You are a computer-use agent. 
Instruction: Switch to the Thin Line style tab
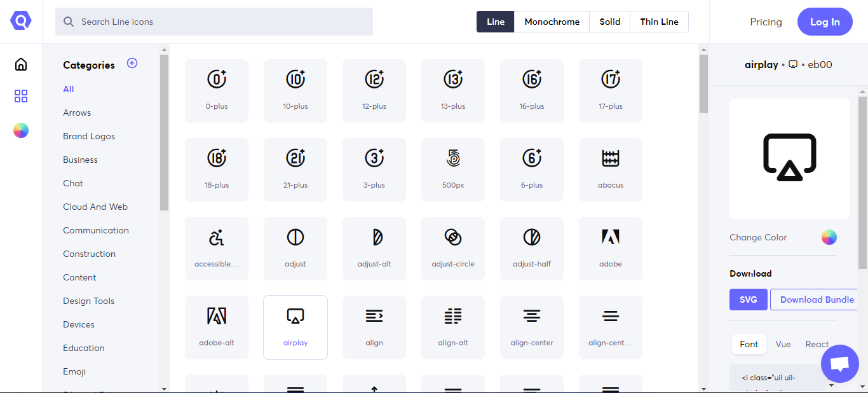click(x=660, y=22)
